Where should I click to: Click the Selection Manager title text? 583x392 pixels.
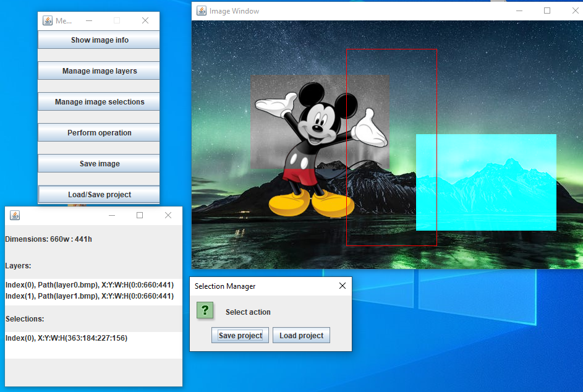pyautogui.click(x=225, y=286)
